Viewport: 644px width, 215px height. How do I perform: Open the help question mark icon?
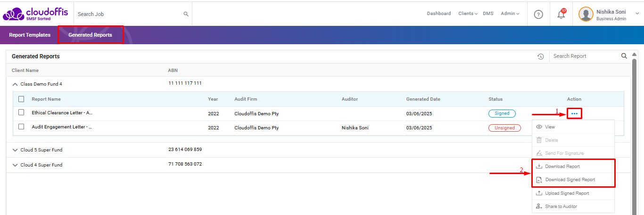click(538, 14)
